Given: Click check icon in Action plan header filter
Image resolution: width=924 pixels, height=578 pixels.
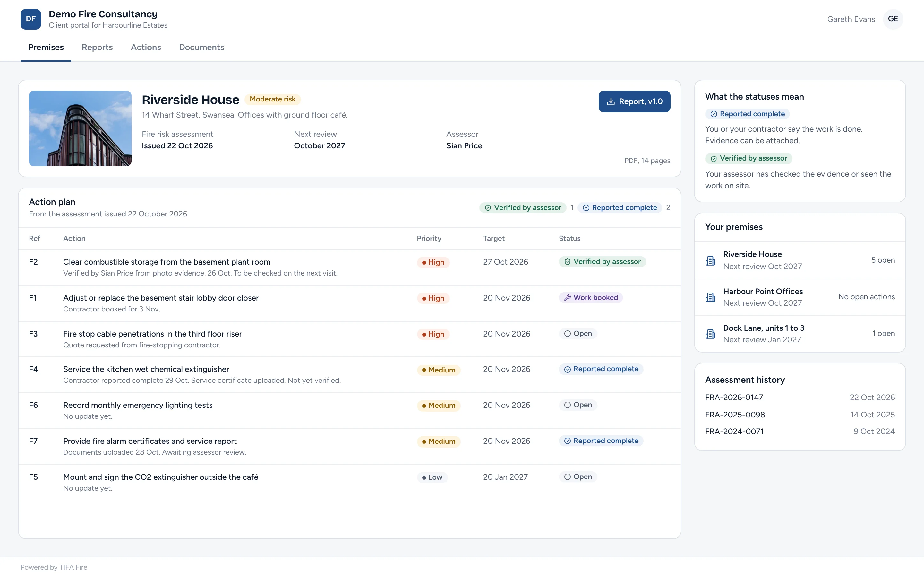Looking at the screenshot, I should point(586,208).
